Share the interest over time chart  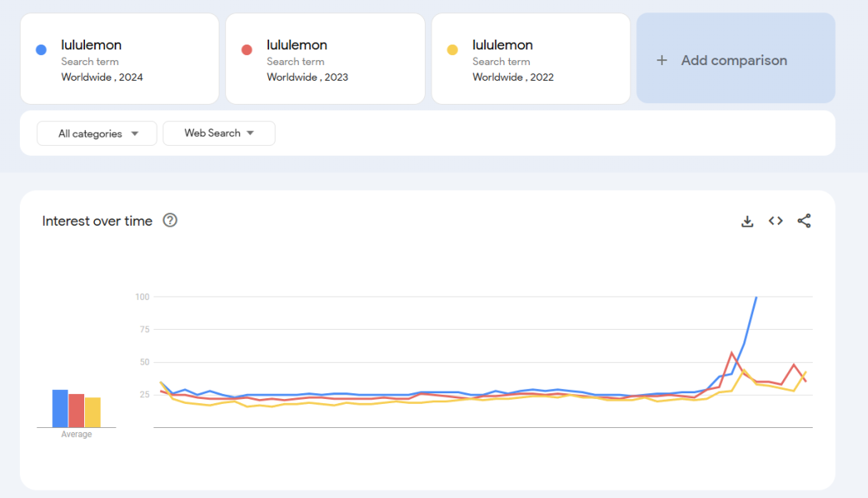[804, 221]
